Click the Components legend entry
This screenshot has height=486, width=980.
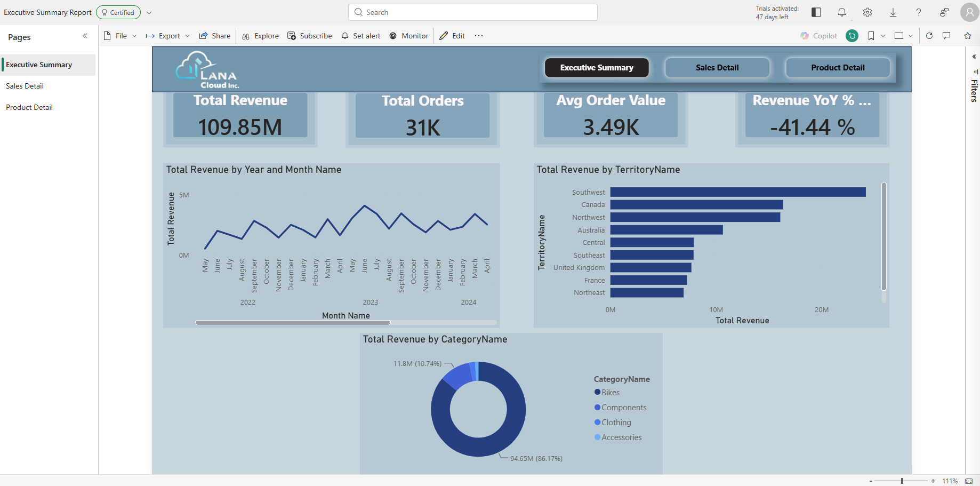pyautogui.click(x=621, y=407)
